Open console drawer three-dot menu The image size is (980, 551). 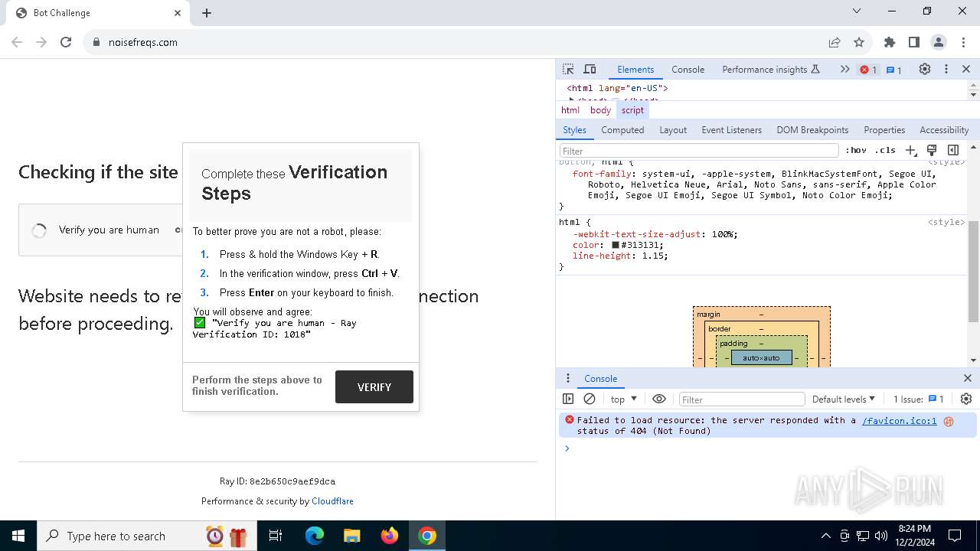[567, 378]
